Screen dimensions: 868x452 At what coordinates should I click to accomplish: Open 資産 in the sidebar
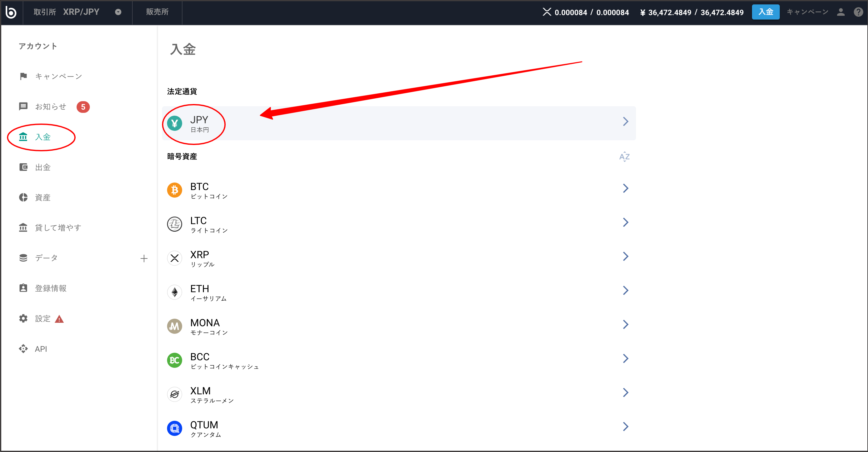point(43,198)
